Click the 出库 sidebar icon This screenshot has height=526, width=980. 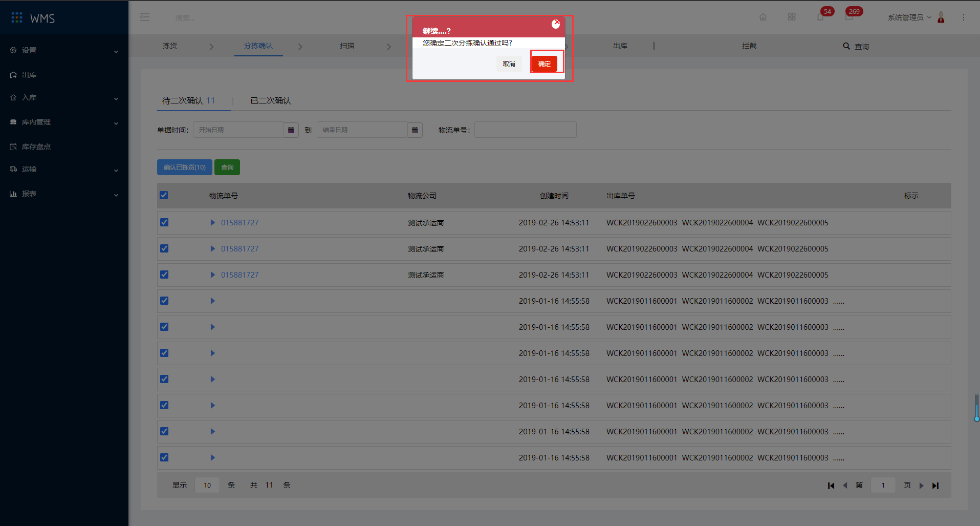pyautogui.click(x=13, y=75)
